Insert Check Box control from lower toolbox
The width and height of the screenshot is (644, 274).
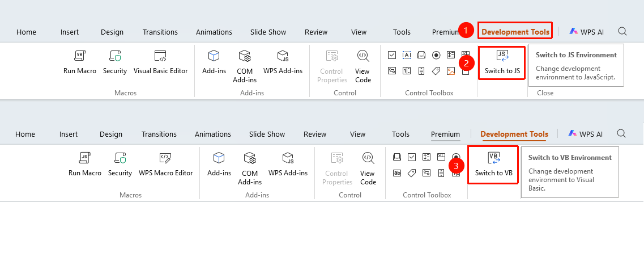tap(412, 157)
